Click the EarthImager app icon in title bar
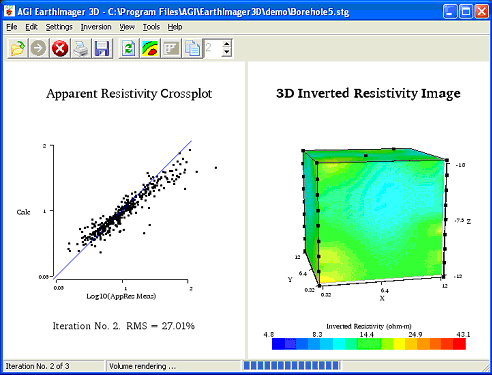The image size is (492, 375). tap(9, 12)
